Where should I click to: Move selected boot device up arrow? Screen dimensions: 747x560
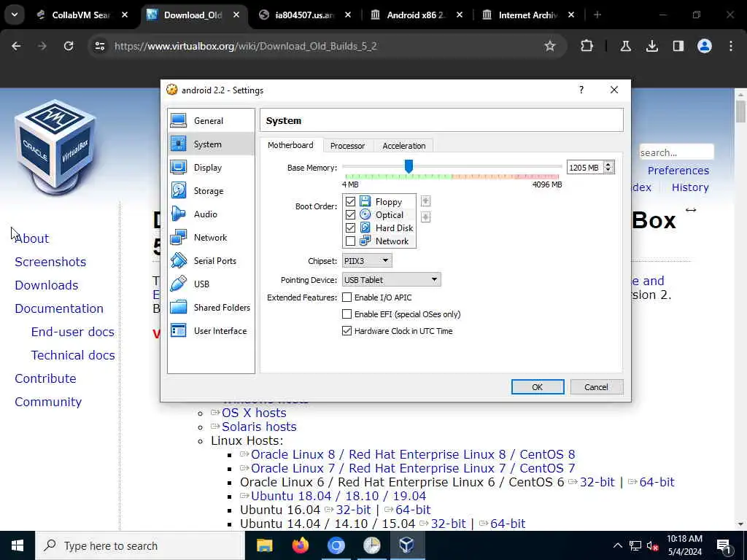[425, 201]
